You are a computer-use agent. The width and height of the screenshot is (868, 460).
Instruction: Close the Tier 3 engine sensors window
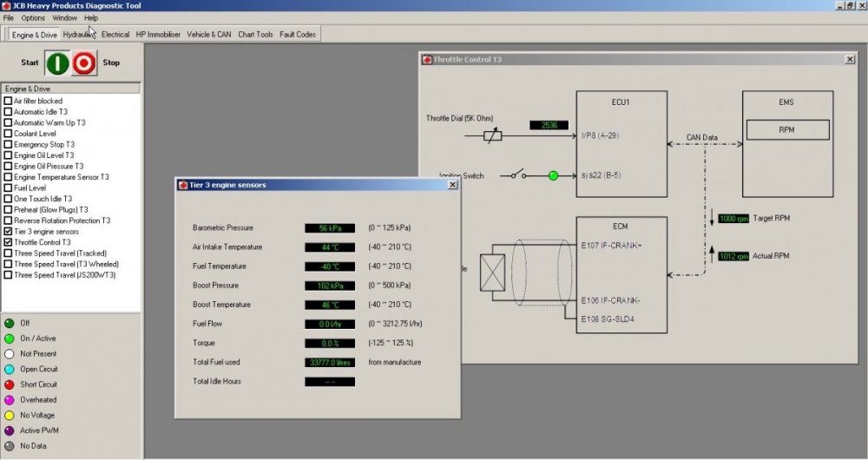coord(452,185)
